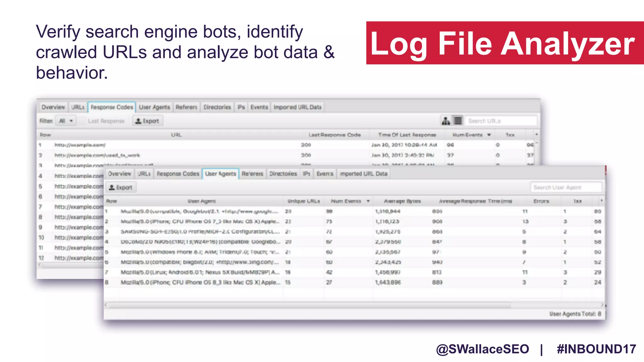Open Overview tab in back window
Image resolution: width=644 pixels, height=362 pixels.
pyautogui.click(x=53, y=107)
